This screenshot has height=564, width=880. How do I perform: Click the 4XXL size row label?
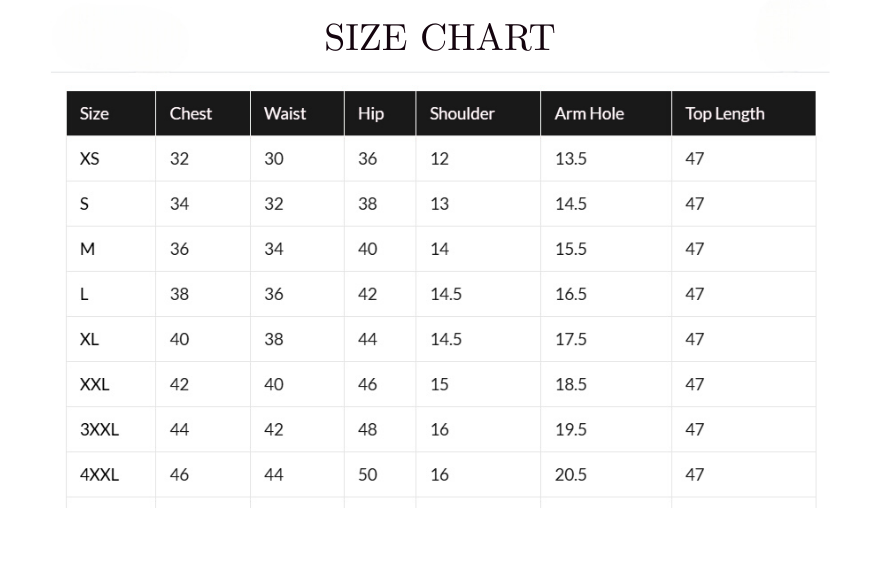coord(99,474)
